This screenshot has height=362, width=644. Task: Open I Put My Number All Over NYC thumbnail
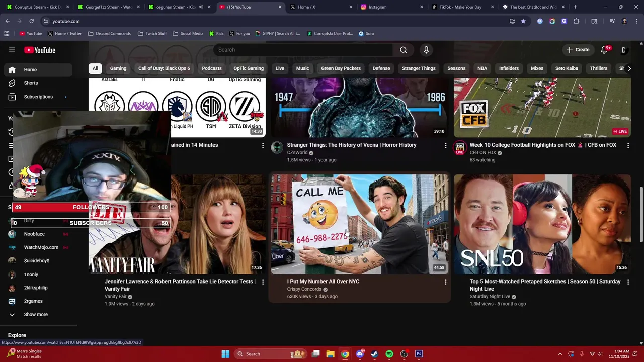359,224
